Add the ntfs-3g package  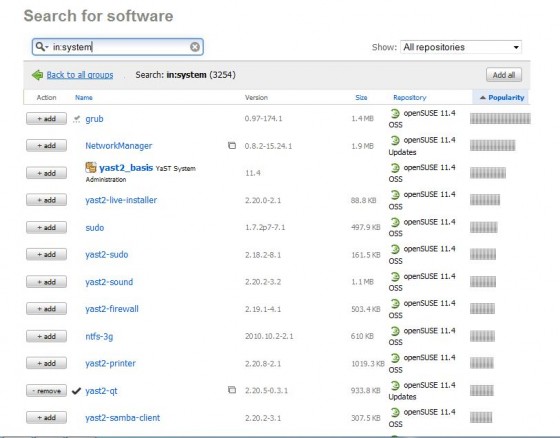click(46, 336)
